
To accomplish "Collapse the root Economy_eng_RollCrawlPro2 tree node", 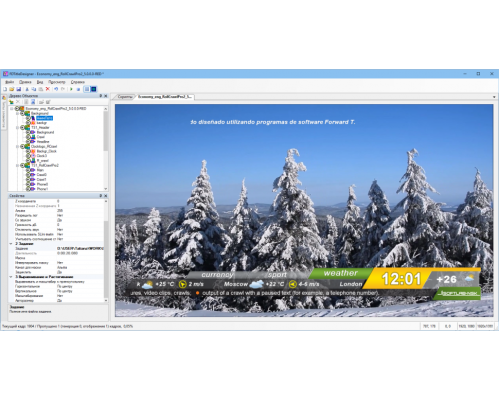I will 12,109.
